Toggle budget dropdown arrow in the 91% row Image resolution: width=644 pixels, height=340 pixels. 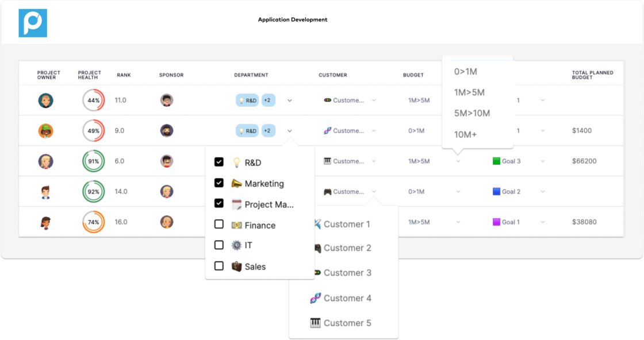coord(458,161)
